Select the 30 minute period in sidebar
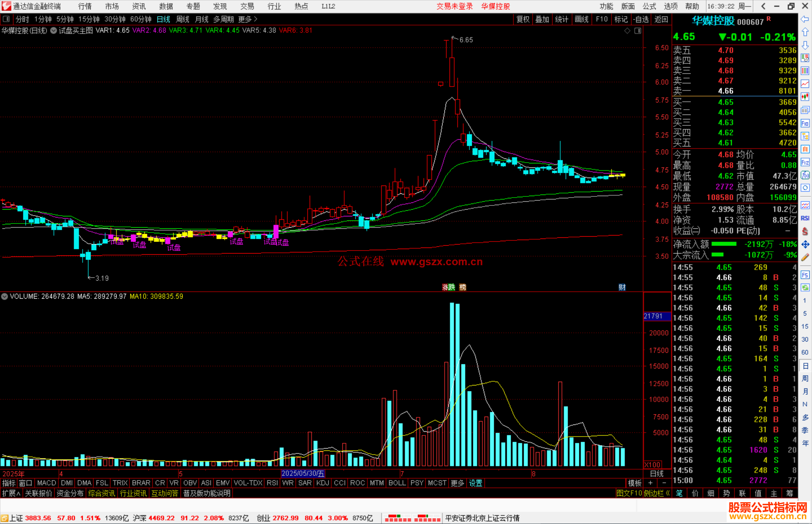Screen dimensions: 812x524 tap(805, 340)
